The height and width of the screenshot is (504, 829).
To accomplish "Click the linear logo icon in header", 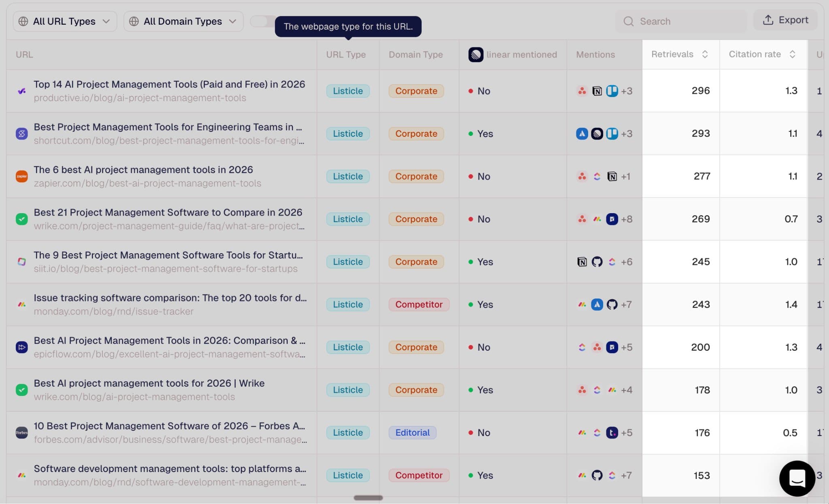I will 476,55.
